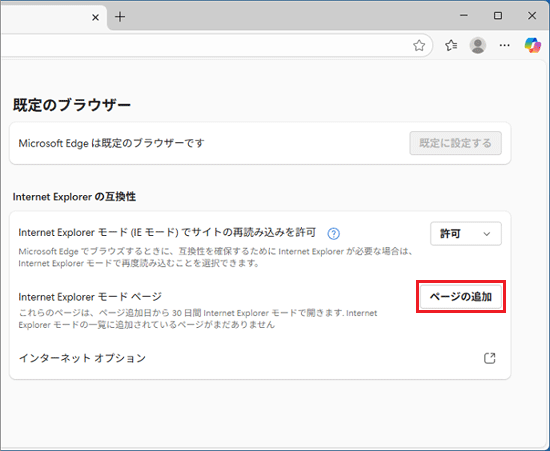Viewport: 550px width, 451px height.
Task: Select 既定のブラウザー heading text
Action: pyautogui.click(x=72, y=105)
